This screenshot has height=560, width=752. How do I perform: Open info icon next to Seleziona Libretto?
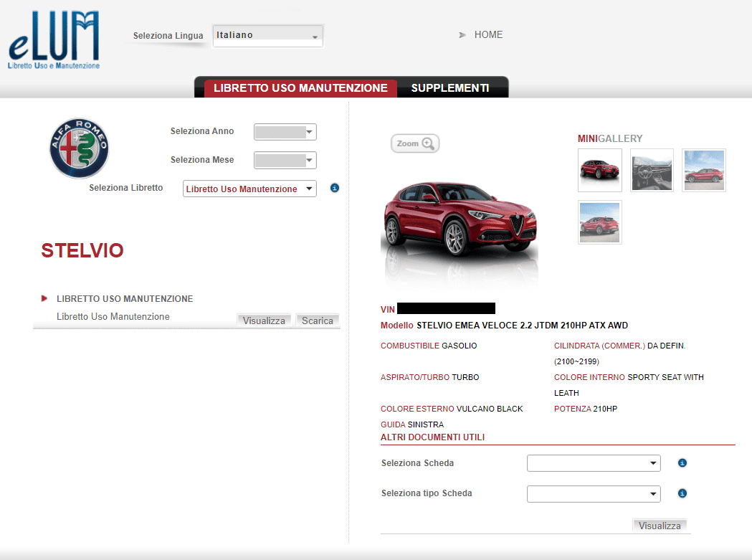coord(335,188)
